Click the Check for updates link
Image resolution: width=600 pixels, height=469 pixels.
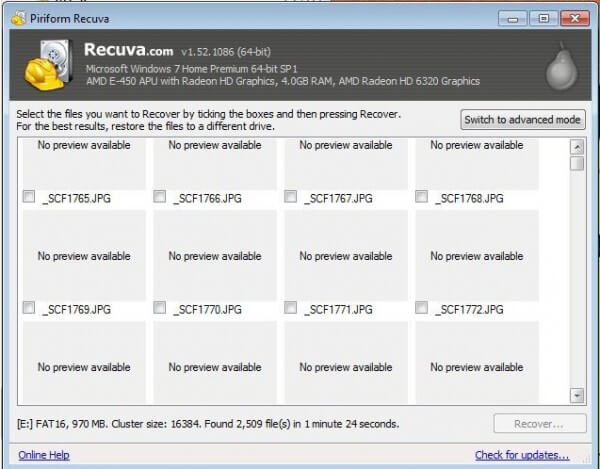tap(522, 455)
